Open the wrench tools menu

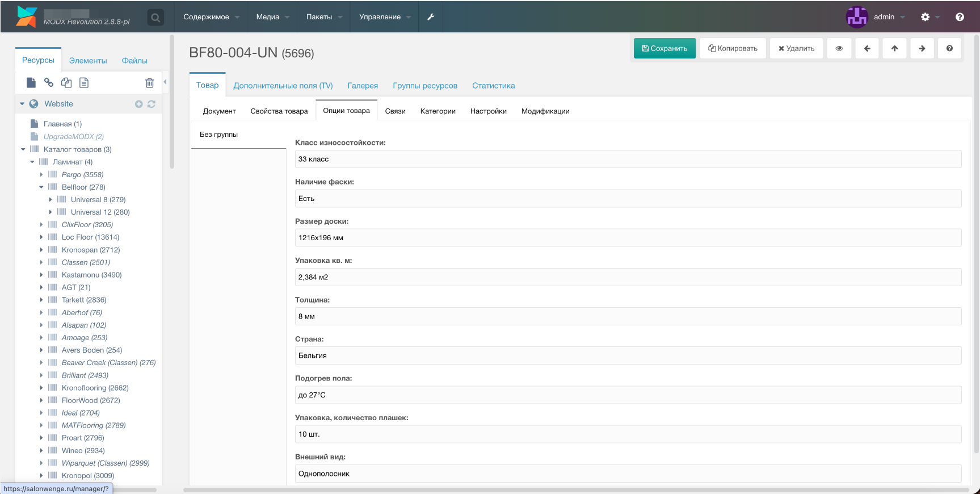431,17
